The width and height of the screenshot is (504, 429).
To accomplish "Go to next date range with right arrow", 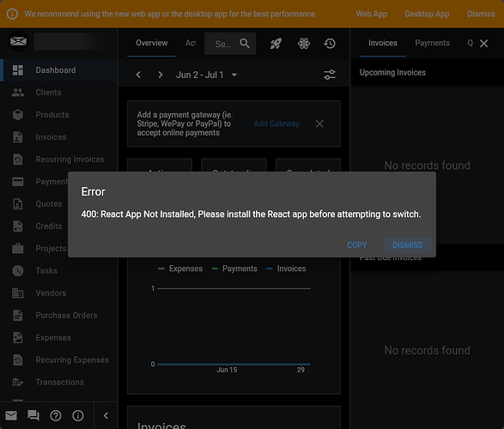I will click(x=161, y=75).
